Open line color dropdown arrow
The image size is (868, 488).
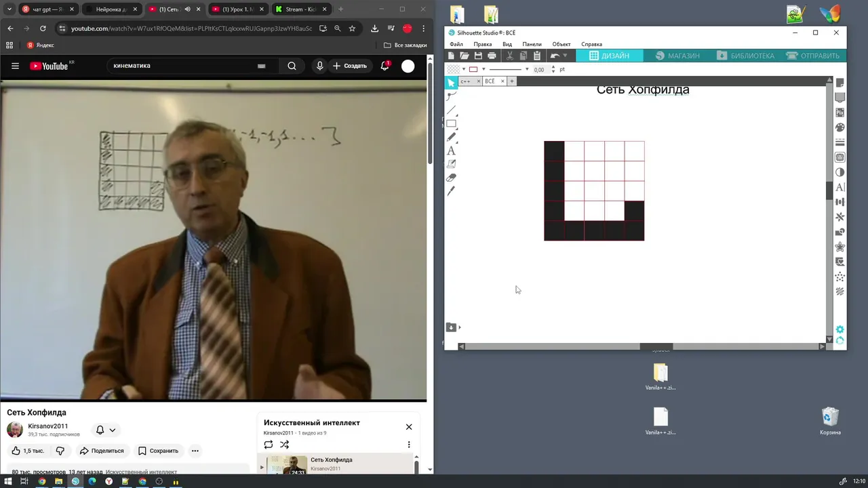point(483,69)
